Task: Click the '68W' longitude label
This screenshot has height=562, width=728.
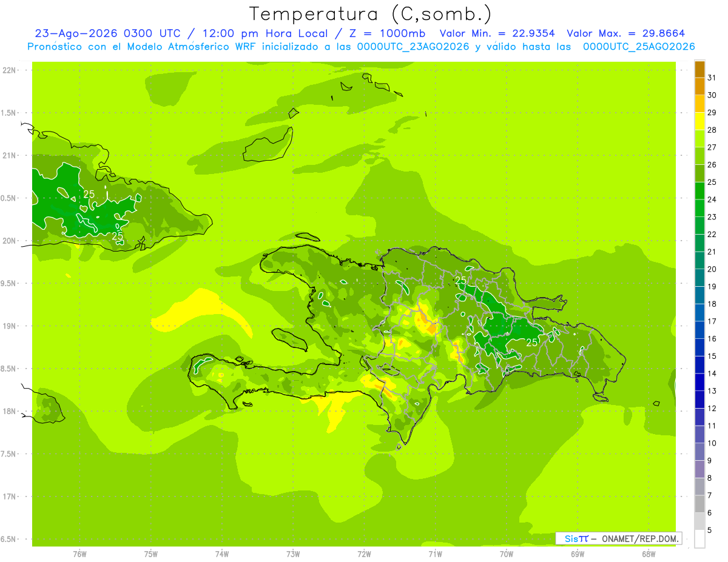Action: 649,554
